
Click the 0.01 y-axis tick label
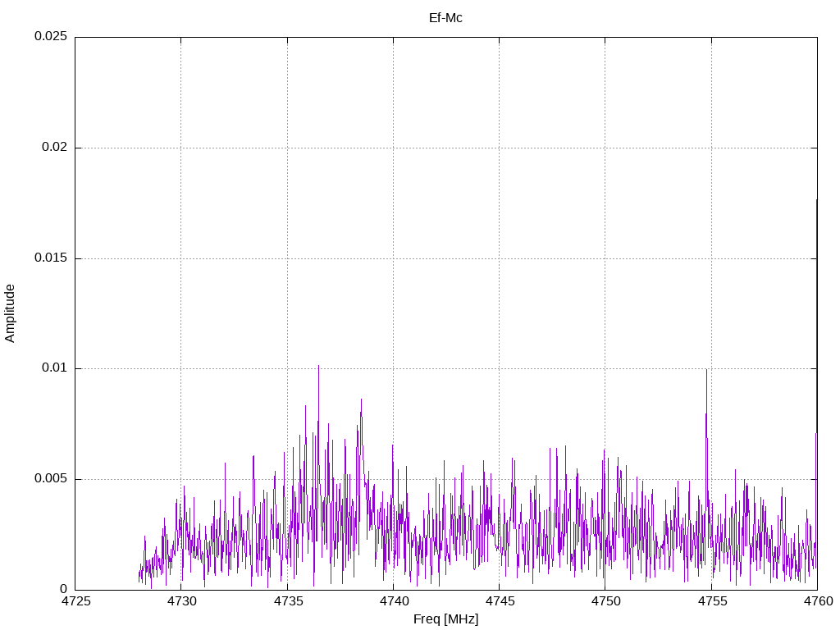point(53,368)
